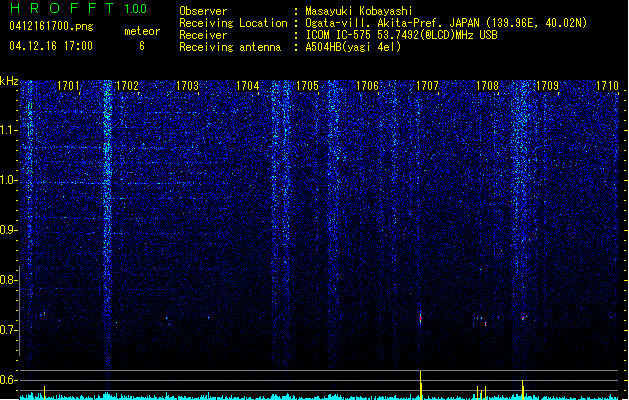Click the 1702 time marker
Screen dimensions: 629x400
(x=127, y=86)
